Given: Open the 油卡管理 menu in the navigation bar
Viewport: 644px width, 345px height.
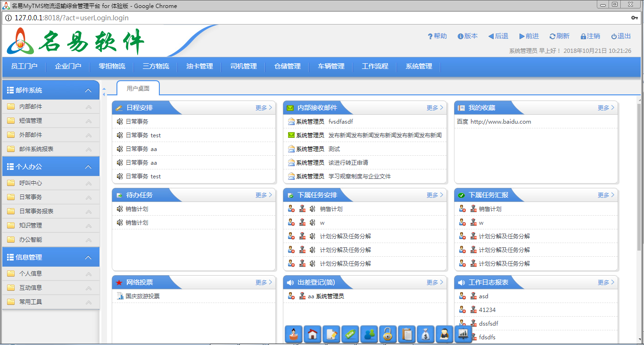Looking at the screenshot, I should click(199, 67).
